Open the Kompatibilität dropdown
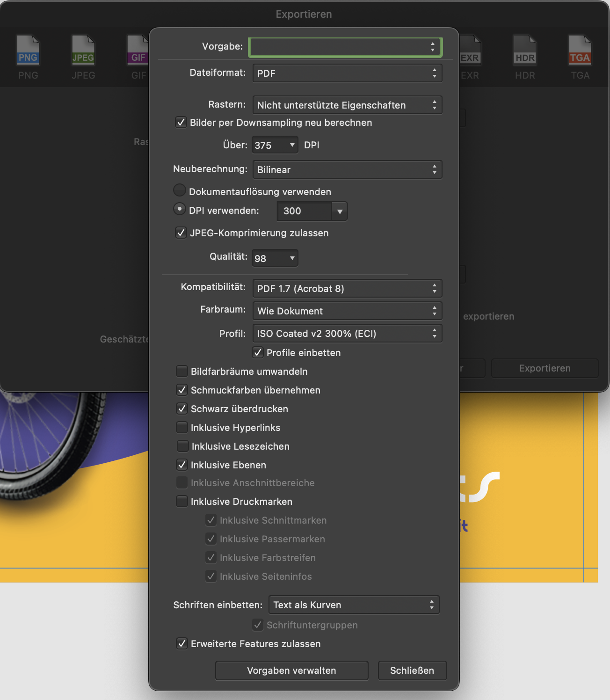 [x=347, y=288]
